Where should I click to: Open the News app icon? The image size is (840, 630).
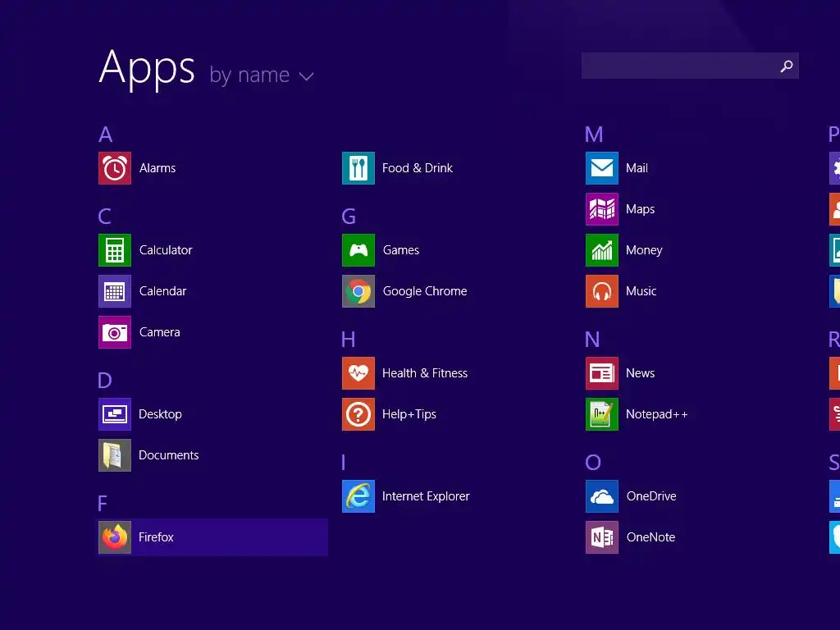(x=602, y=373)
